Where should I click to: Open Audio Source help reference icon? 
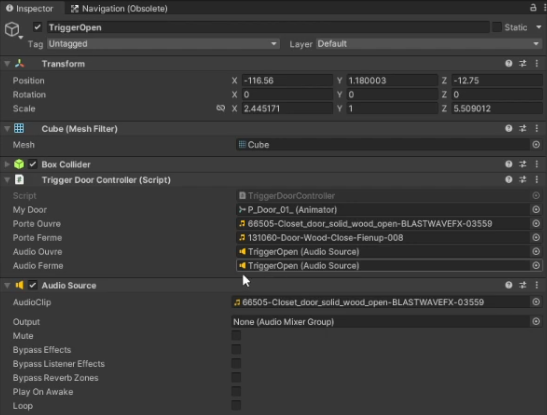pos(509,285)
